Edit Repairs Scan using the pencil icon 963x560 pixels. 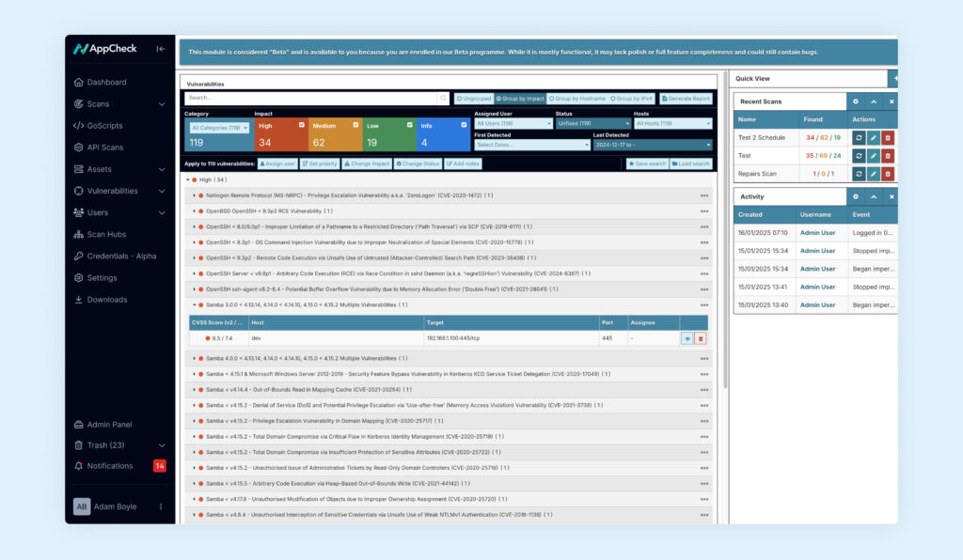pos(872,174)
